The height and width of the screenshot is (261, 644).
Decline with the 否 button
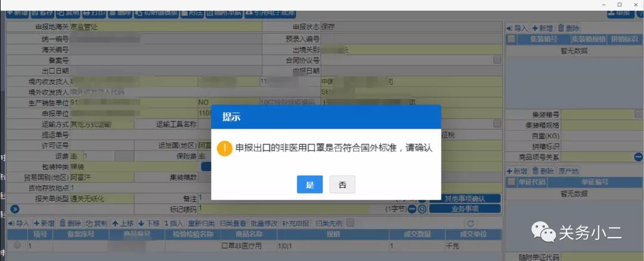tap(342, 185)
